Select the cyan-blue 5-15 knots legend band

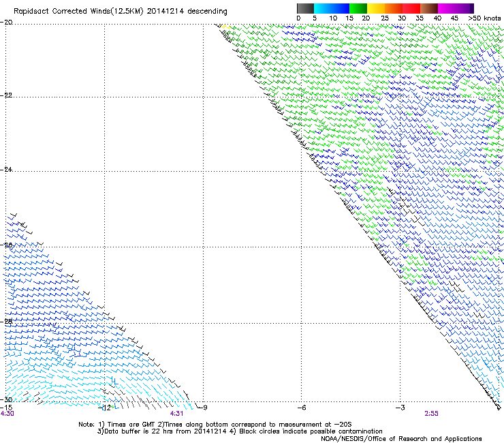[332, 8]
